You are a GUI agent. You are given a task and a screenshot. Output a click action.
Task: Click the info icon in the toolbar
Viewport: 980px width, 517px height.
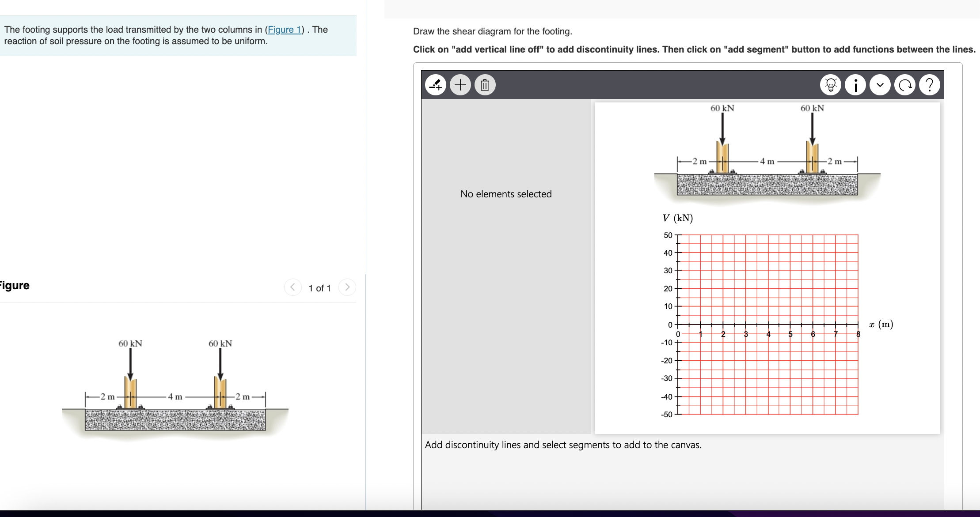[856, 85]
